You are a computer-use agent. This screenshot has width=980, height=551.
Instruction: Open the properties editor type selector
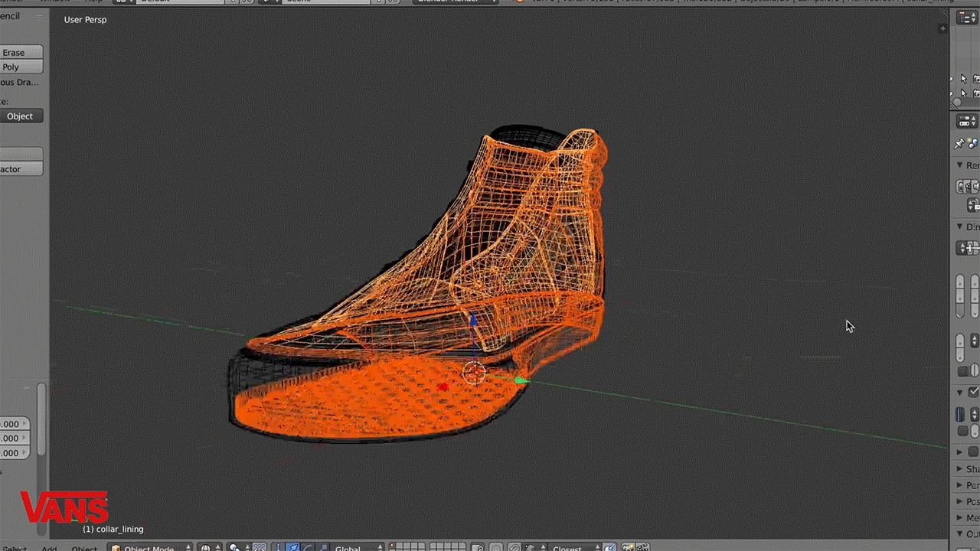point(967,122)
